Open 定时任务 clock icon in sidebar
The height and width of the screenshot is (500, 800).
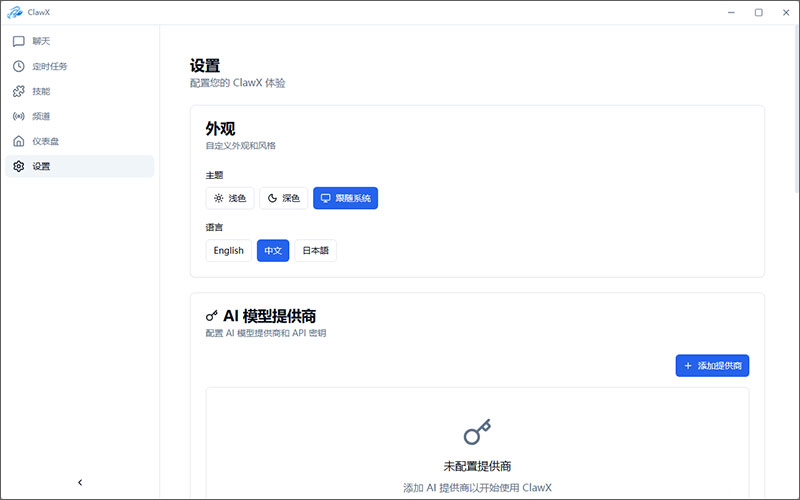tap(19, 66)
